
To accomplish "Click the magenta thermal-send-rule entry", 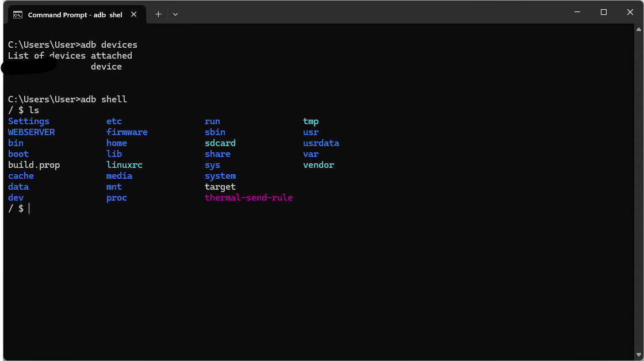I will [248, 198].
